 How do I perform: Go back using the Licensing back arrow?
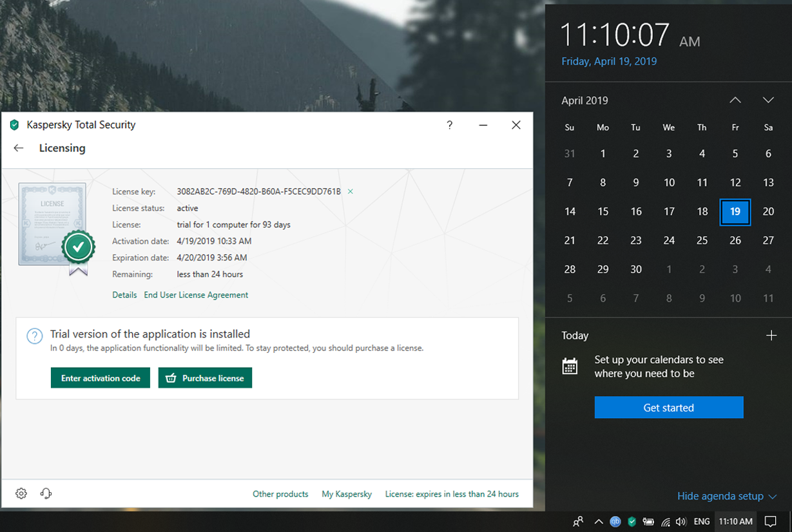click(x=19, y=148)
